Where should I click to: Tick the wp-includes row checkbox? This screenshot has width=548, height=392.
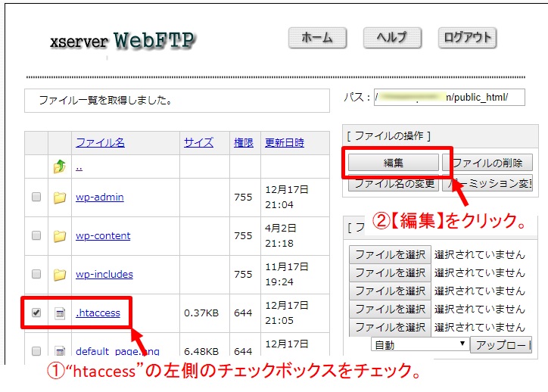[x=36, y=275]
